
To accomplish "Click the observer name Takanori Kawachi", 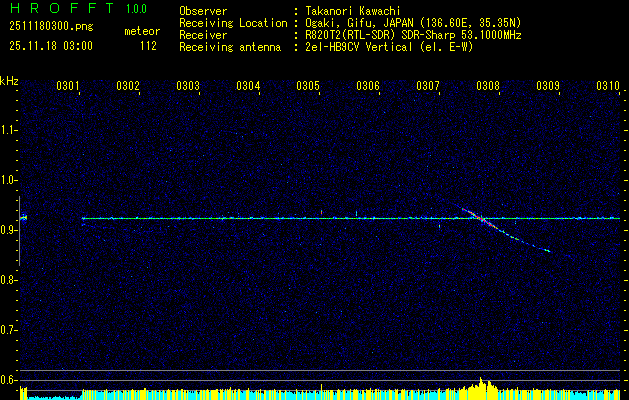I will [354, 11].
